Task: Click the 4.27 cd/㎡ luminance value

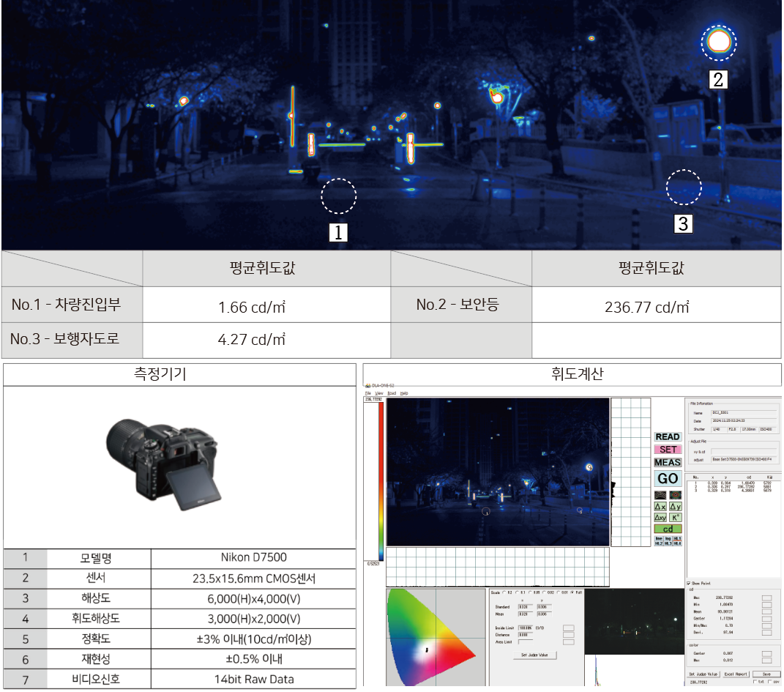Action: pyautogui.click(x=252, y=340)
